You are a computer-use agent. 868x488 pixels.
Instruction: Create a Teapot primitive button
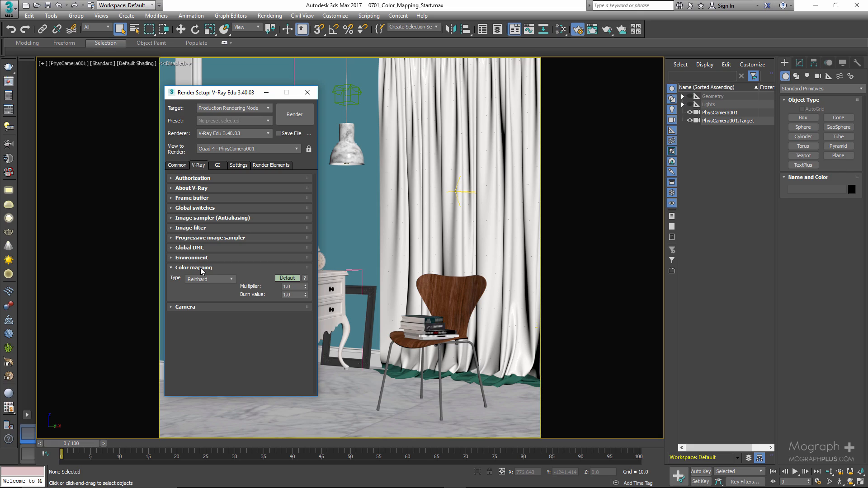pos(803,155)
